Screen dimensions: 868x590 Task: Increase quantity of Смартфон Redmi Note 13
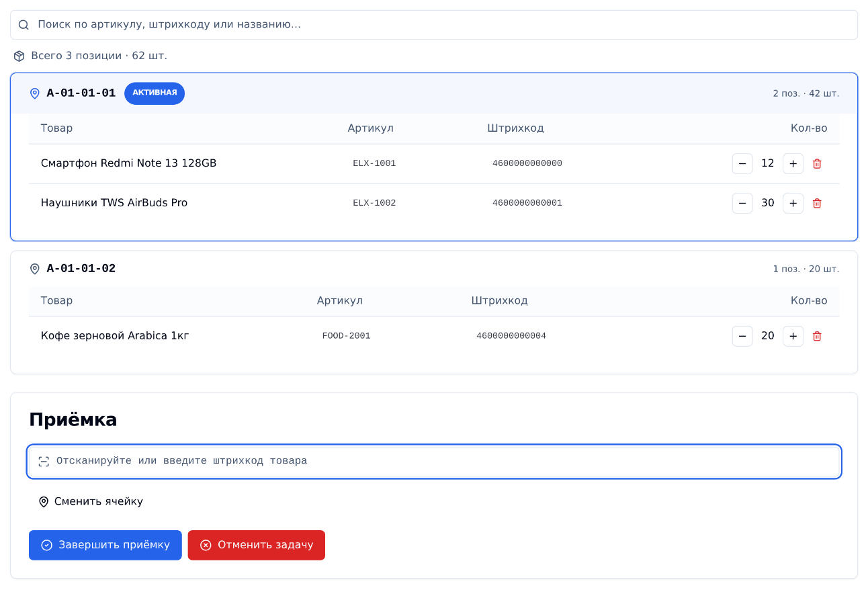click(x=793, y=163)
